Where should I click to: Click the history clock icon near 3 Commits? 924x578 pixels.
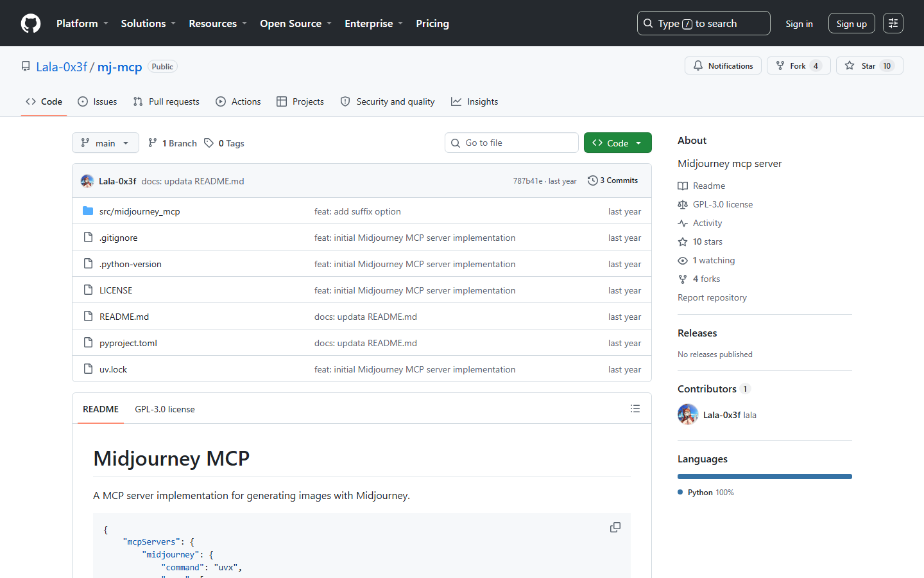point(592,180)
